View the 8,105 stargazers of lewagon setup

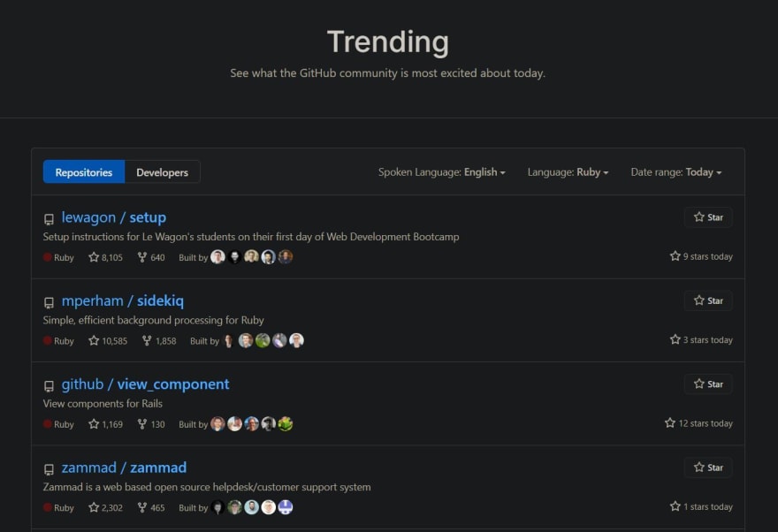(106, 257)
